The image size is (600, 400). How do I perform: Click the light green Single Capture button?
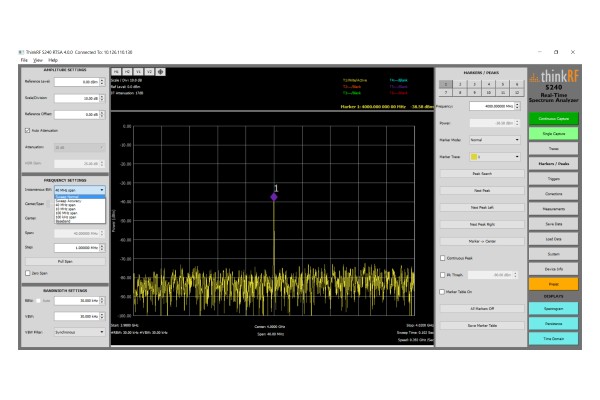(553, 134)
